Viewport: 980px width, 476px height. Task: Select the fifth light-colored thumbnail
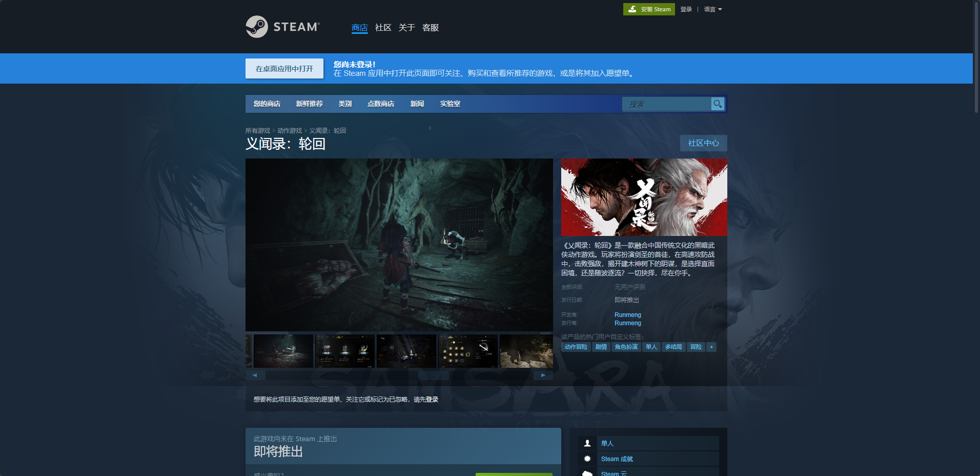click(526, 351)
